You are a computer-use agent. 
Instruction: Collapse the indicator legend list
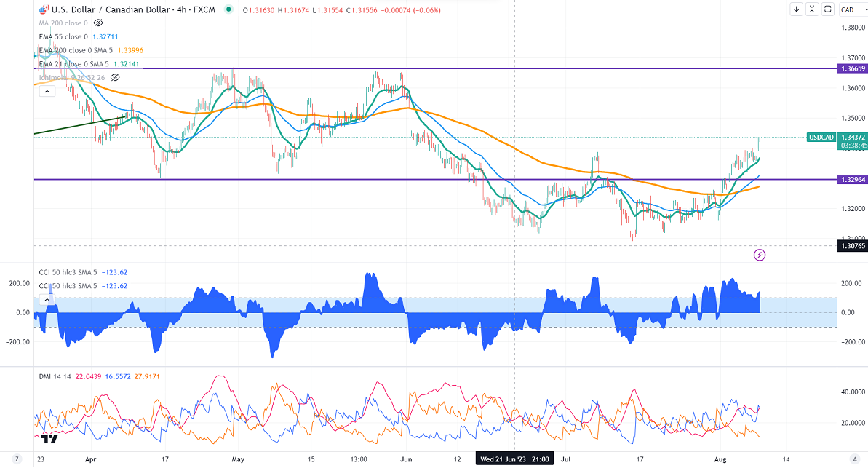[46, 91]
